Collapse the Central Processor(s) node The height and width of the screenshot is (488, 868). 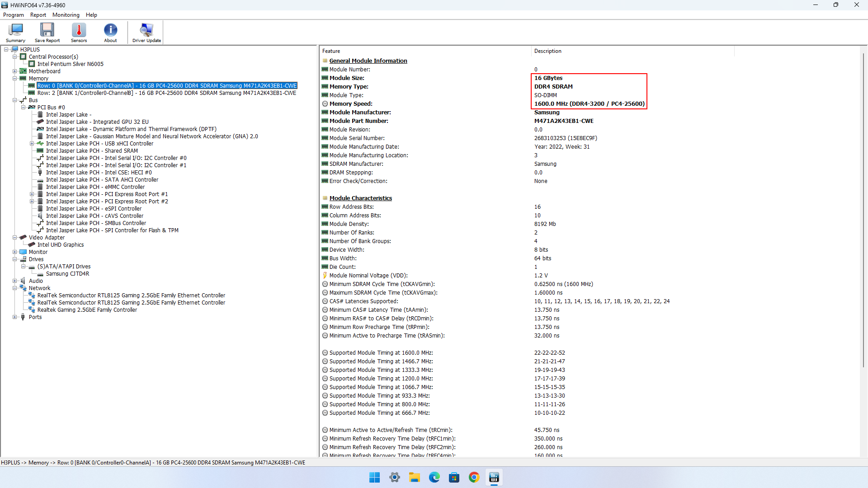[15, 57]
